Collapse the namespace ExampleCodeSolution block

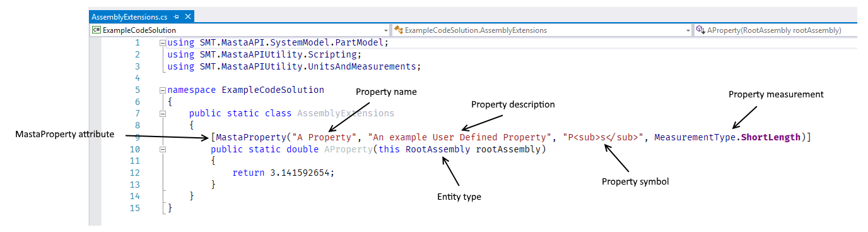163,90
